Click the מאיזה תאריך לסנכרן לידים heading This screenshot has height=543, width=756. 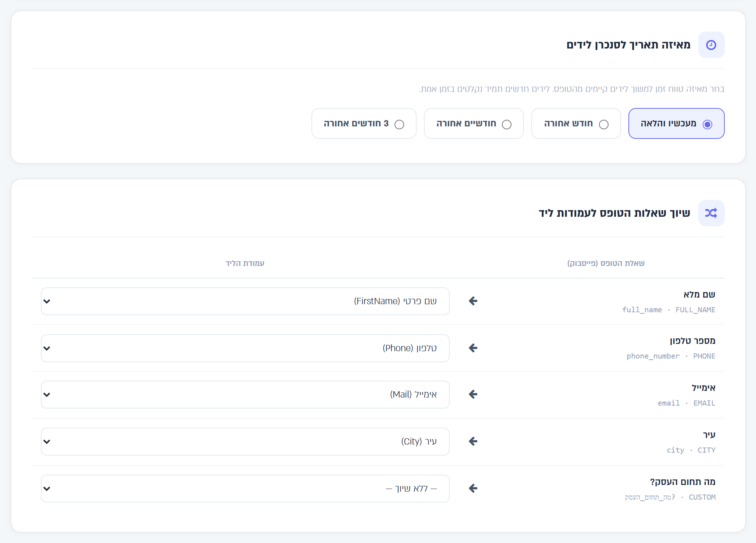628,45
